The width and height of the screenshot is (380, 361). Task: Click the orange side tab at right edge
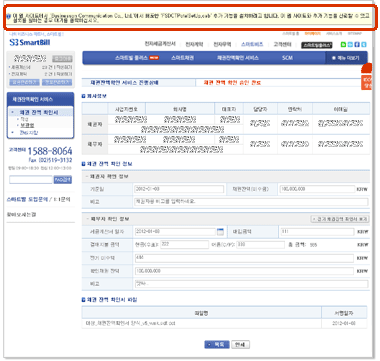(x=366, y=82)
